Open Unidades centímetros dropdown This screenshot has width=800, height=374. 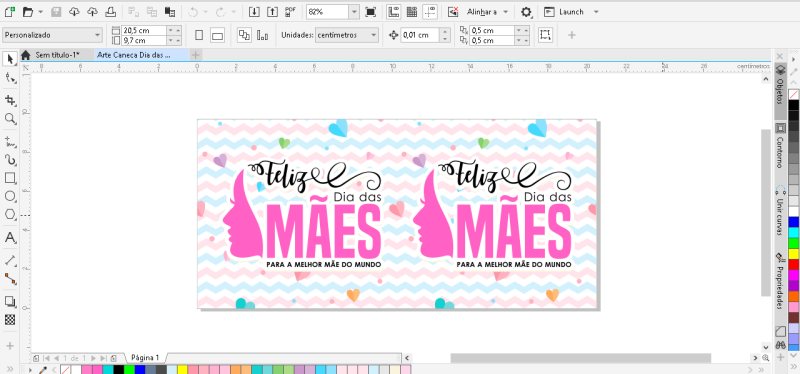[346, 35]
